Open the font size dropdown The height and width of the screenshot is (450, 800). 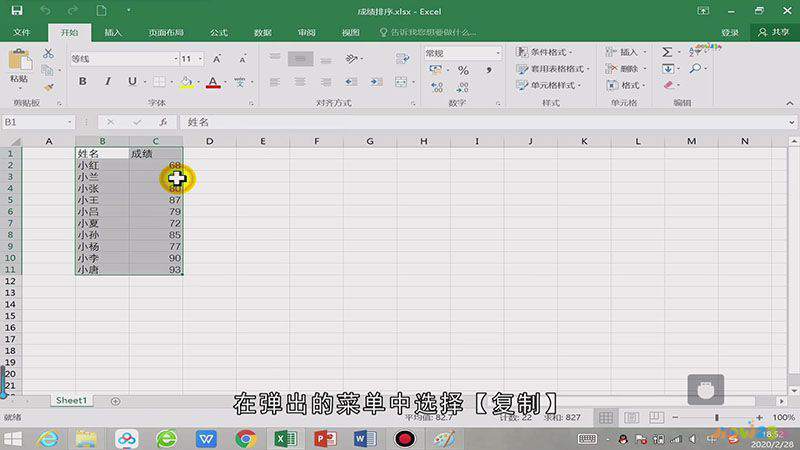point(200,59)
